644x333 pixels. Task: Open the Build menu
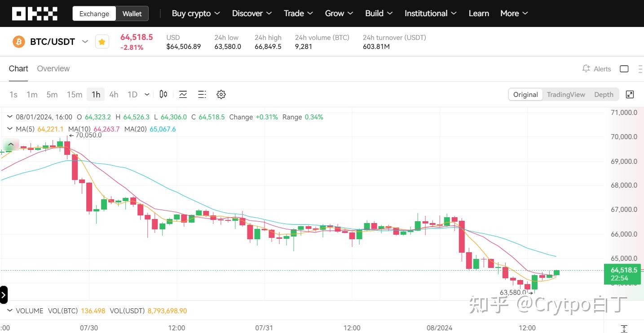pyautogui.click(x=379, y=13)
